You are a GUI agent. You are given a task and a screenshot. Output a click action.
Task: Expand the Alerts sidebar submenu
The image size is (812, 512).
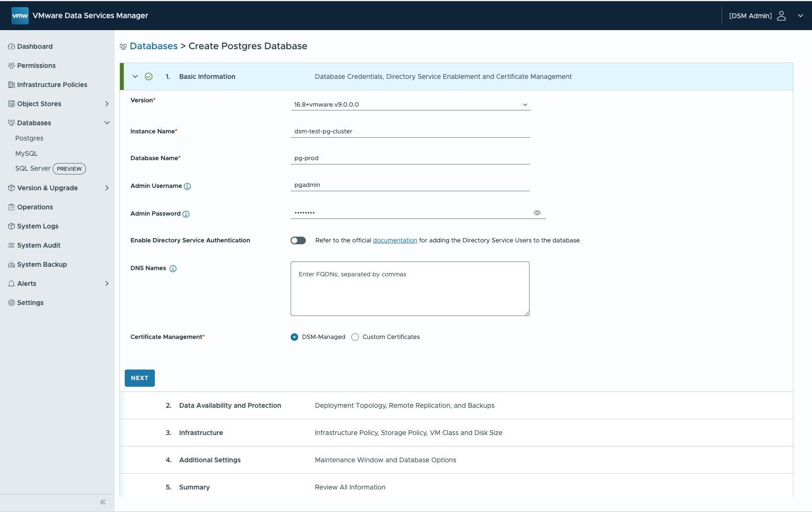click(107, 283)
